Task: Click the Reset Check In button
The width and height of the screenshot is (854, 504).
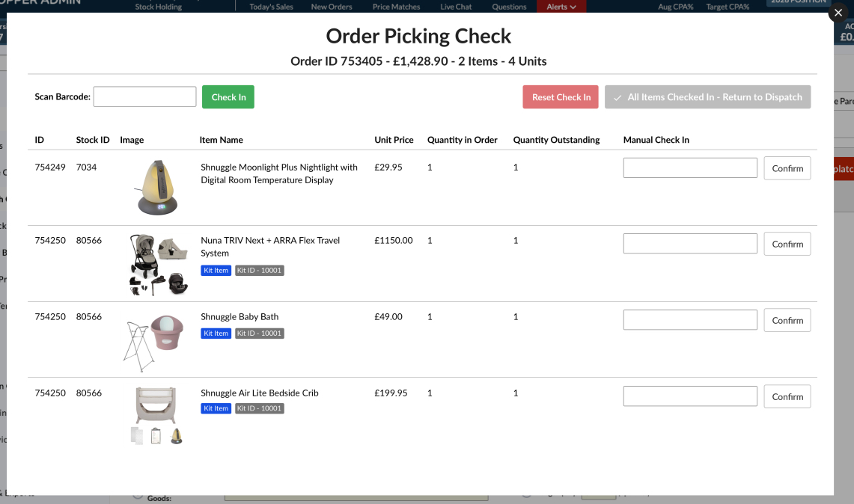Action: point(561,97)
